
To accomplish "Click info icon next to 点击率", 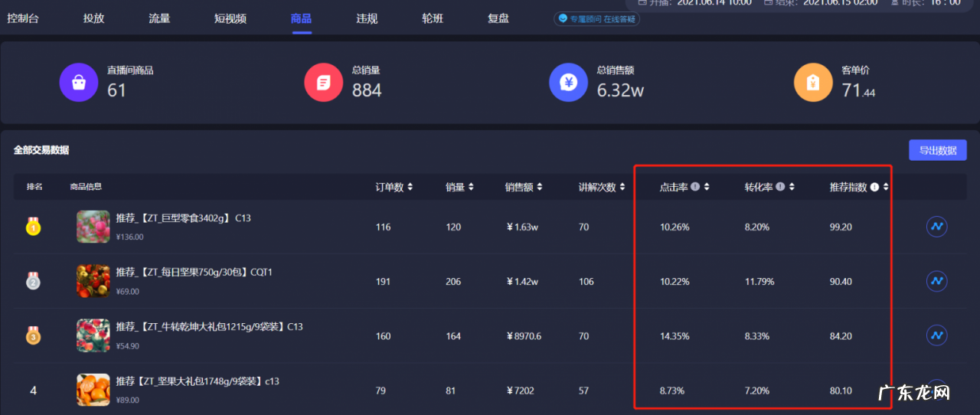I will click(695, 187).
